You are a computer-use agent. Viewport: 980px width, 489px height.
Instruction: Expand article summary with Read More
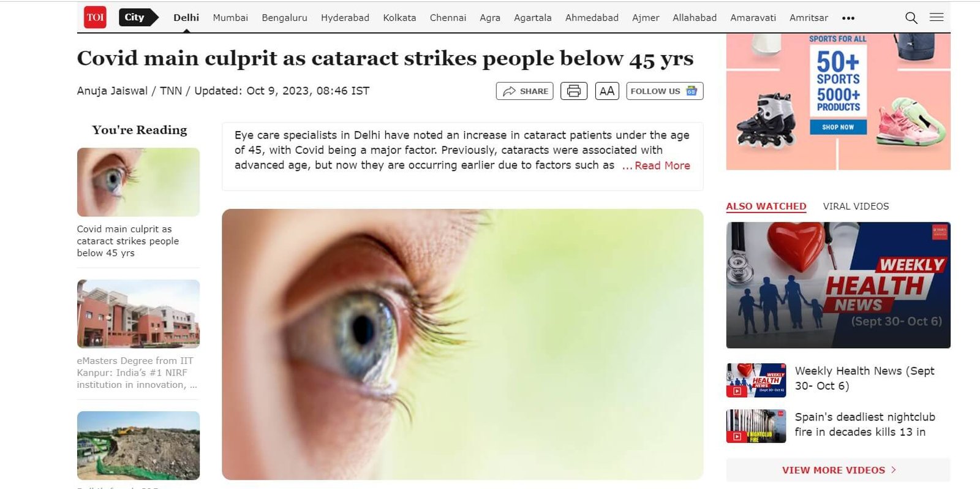pos(656,165)
